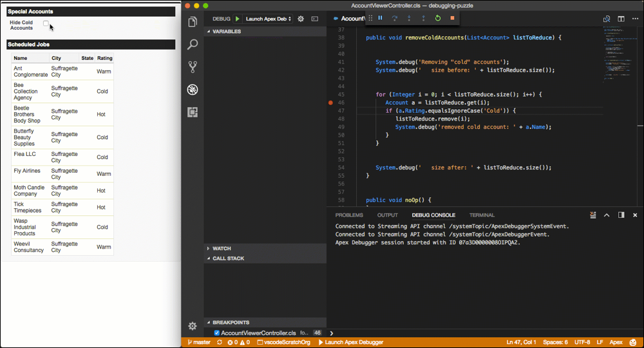Click Launch Apex Debugger in status bar
This screenshot has width=644, height=348.
click(x=351, y=342)
